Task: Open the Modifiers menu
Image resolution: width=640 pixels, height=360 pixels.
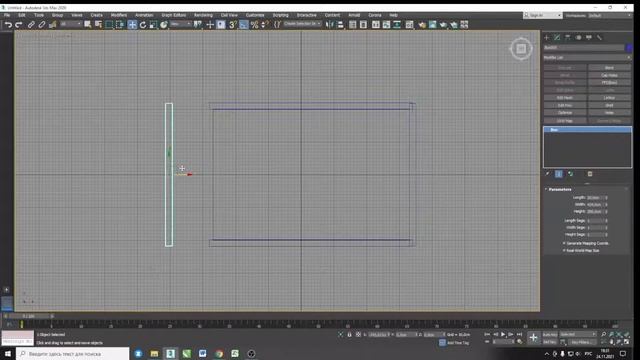Action: (x=119, y=15)
